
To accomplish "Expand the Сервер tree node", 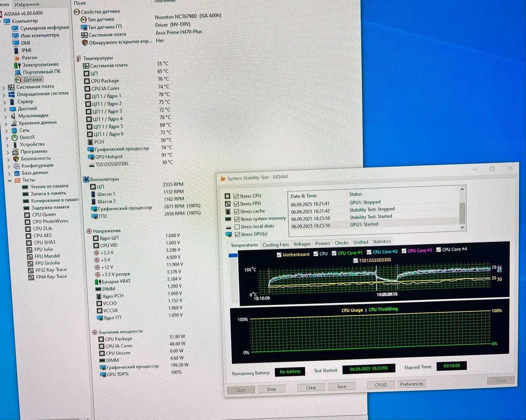I will click(5, 102).
